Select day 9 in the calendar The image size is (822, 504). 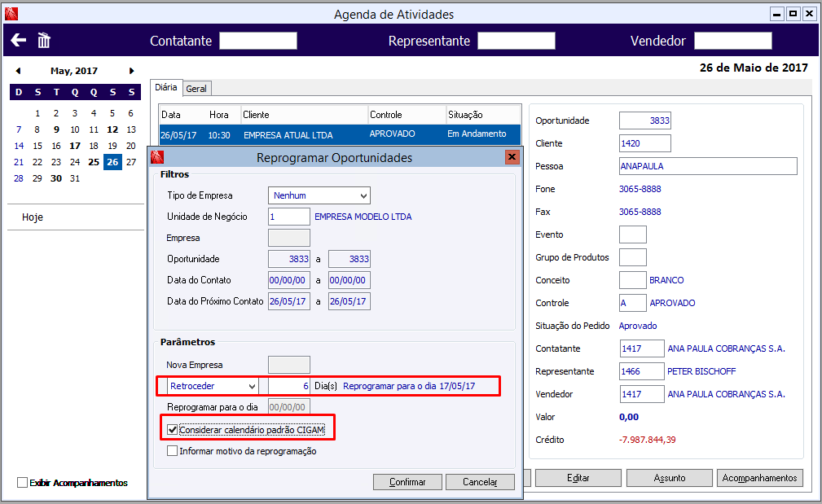point(56,129)
